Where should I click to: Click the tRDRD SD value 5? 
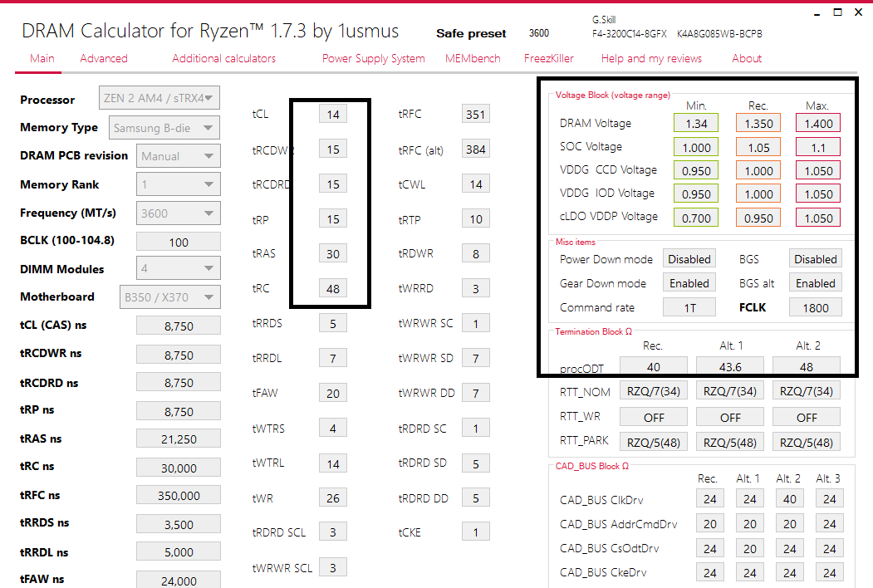pos(475,463)
